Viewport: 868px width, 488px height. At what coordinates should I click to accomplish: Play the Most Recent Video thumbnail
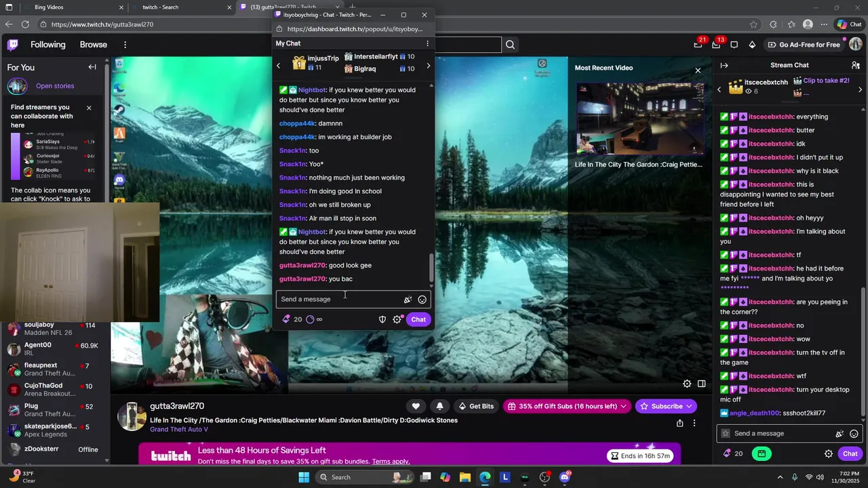[640, 119]
